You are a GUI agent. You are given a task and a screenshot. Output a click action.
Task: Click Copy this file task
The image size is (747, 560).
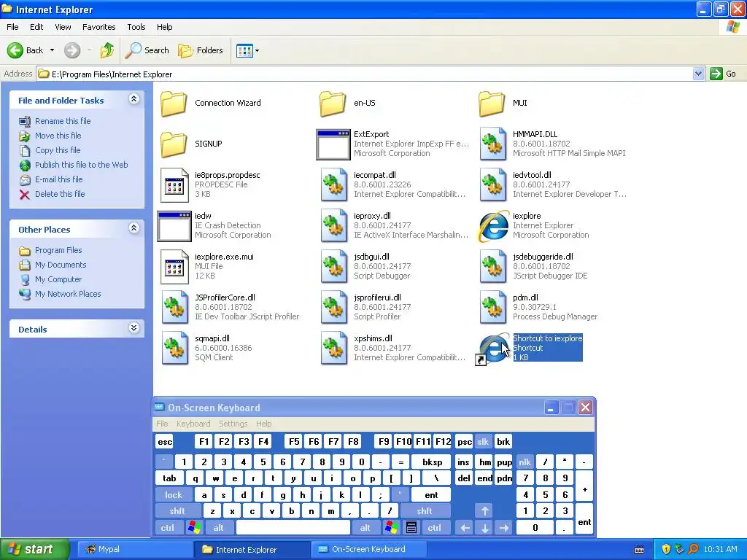[58, 150]
